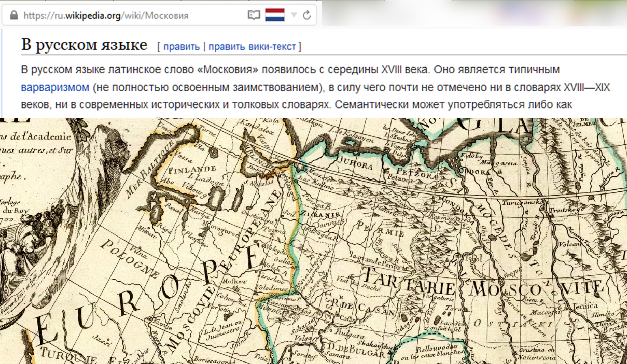Image resolution: width=627 pixels, height=364 pixels.
Task: Follow the 'варваризмом' article link
Action: [55, 87]
